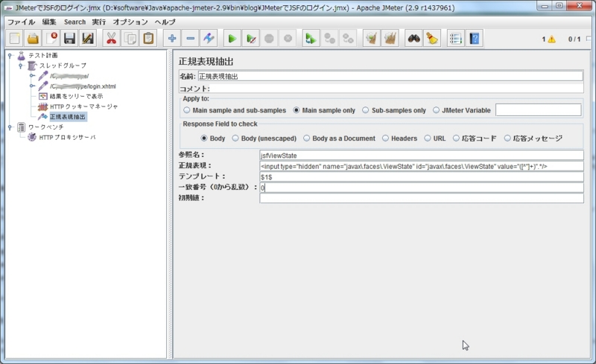Viewport: 596px width, 364px height.
Task: Click the JMeter Variable text box
Action: 538,110
